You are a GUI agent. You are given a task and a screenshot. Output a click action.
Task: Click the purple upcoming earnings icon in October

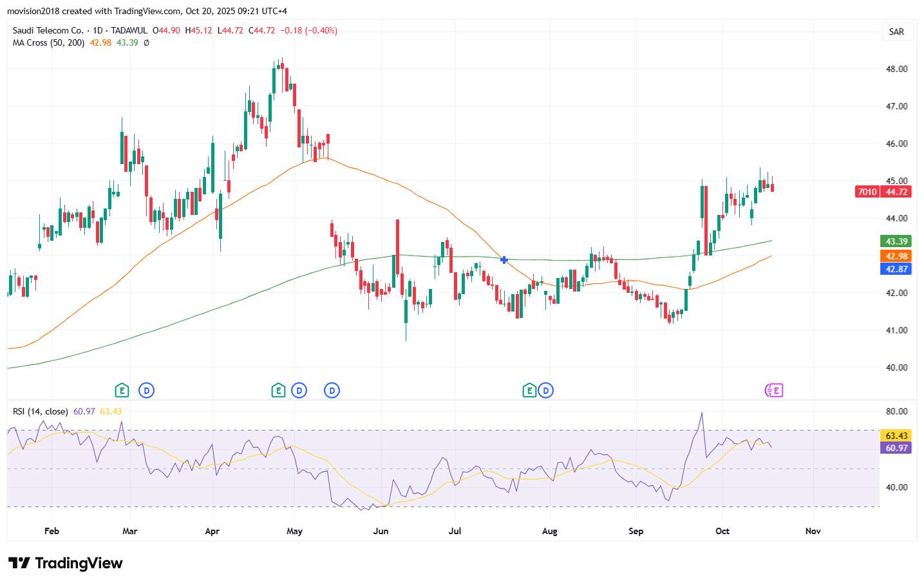pyautogui.click(x=774, y=391)
